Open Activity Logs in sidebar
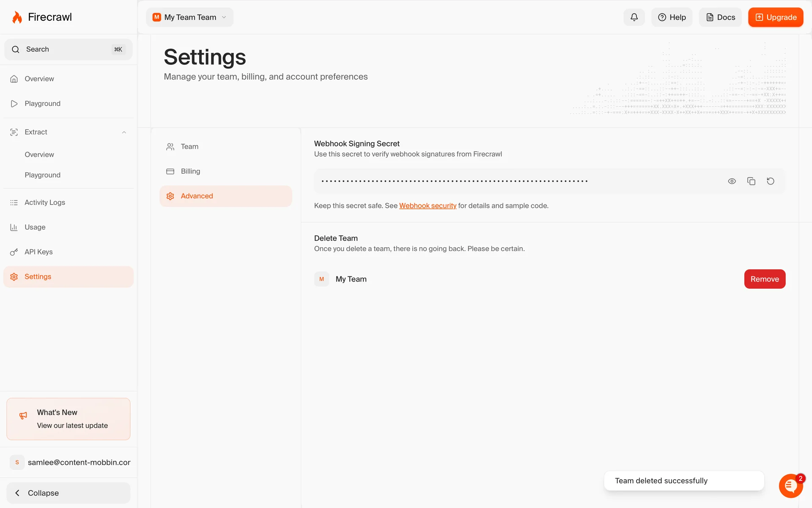Image resolution: width=812 pixels, height=508 pixels. tap(44, 202)
